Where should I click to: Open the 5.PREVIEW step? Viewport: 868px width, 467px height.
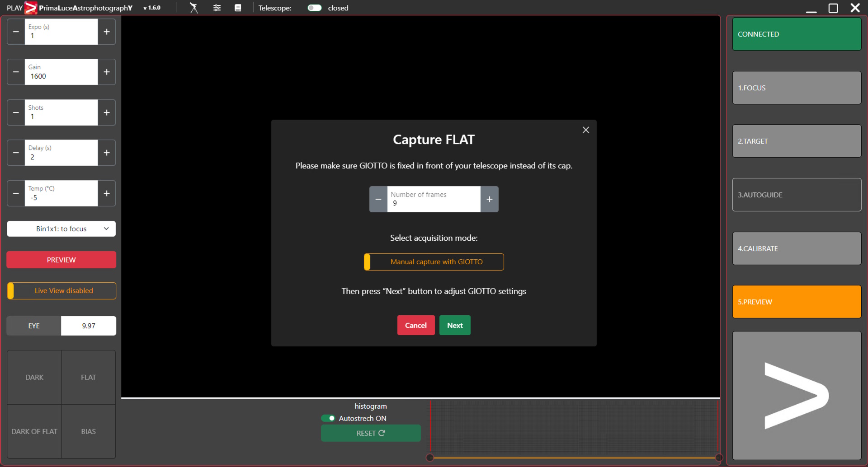(x=797, y=302)
